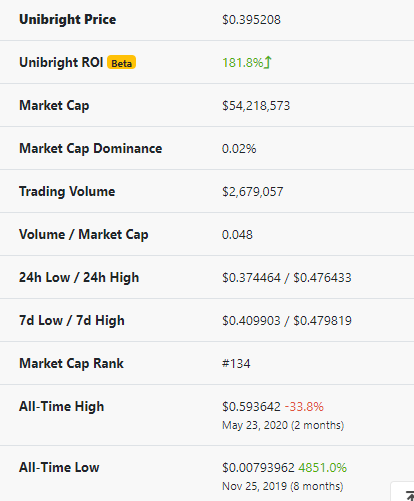
Task: Click the $54,218,573 market cap value
Action: click(256, 106)
